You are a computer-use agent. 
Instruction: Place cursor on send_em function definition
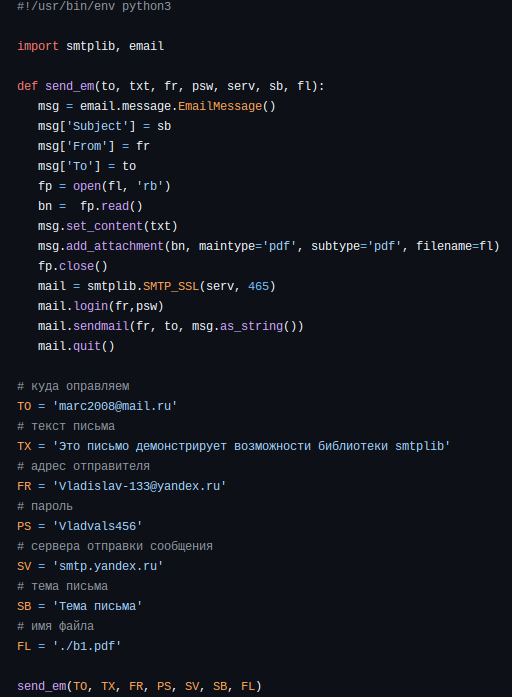coord(70,86)
